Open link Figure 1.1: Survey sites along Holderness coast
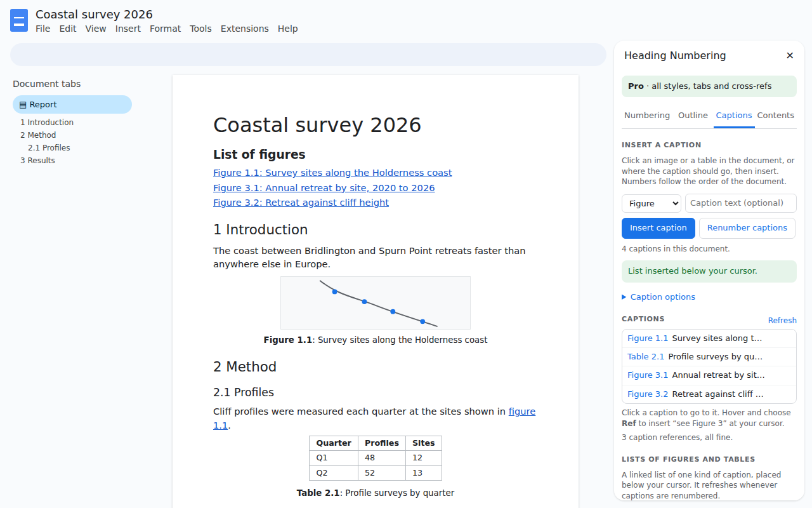Image resolution: width=812 pixels, height=508 pixels. coord(332,173)
